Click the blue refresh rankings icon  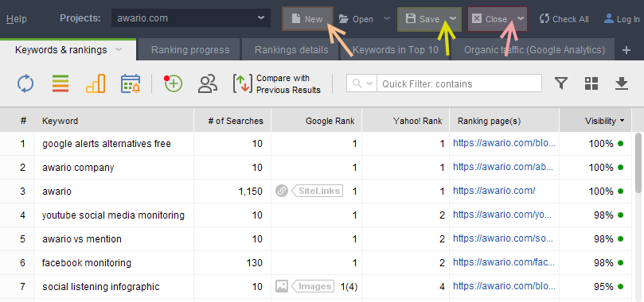tap(25, 83)
